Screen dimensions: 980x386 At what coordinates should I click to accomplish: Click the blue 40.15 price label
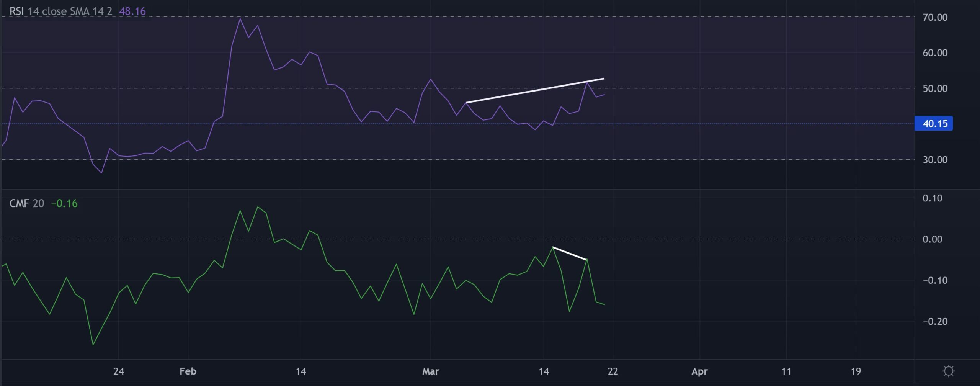(934, 124)
